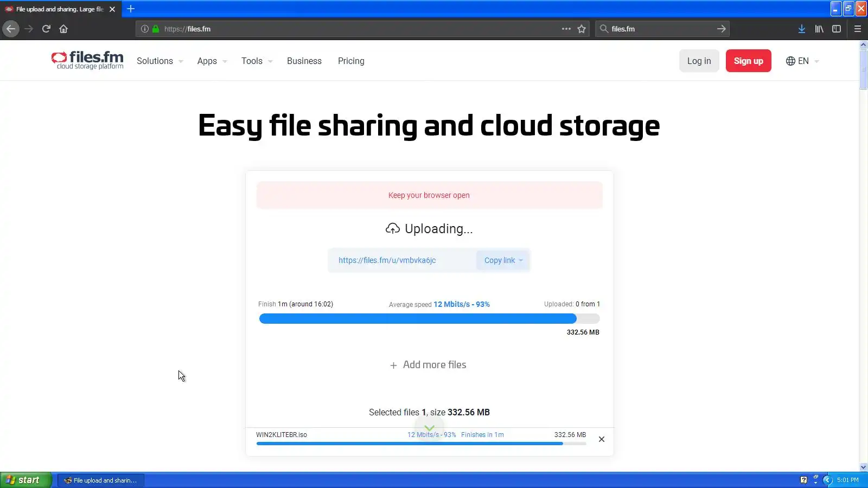Click the WIN2KLITEBR.iso file progress bar
The image size is (868, 488).
pyautogui.click(x=421, y=444)
